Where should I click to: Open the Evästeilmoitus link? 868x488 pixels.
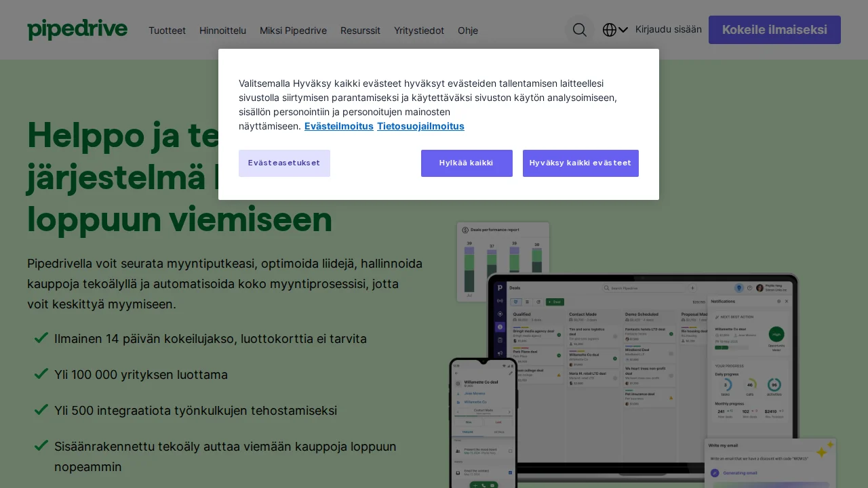coord(338,126)
